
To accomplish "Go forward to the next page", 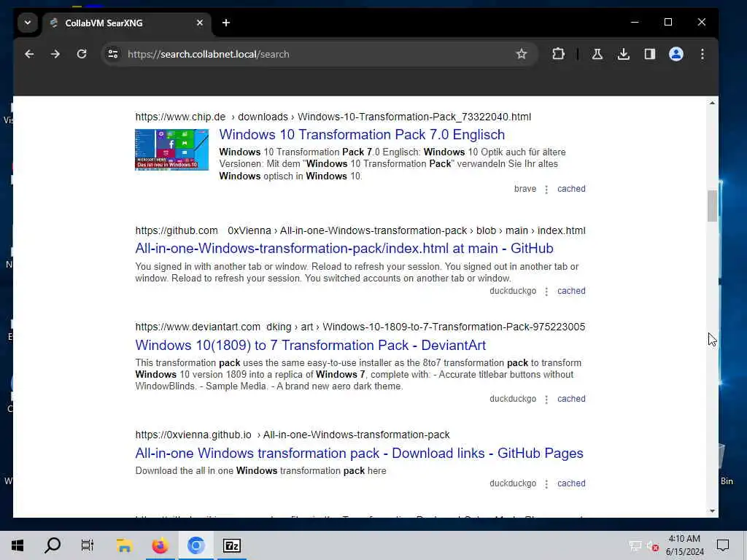I will coord(55,54).
